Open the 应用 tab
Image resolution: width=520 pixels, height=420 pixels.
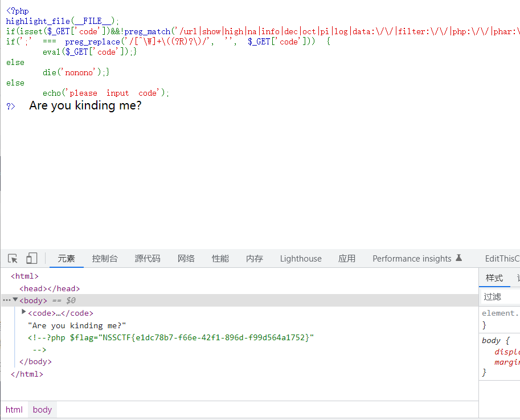coord(347,258)
